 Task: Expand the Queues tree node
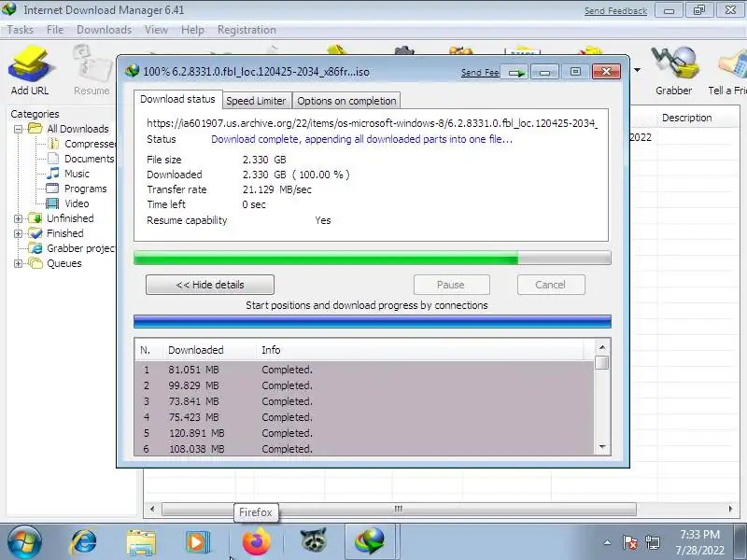pyautogui.click(x=18, y=263)
